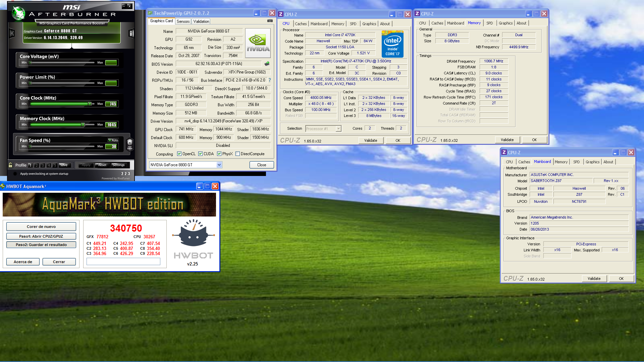Open Graphics tab in CPU-Z Mainboard window
This screenshot has height=362, width=644.
tap(592, 162)
